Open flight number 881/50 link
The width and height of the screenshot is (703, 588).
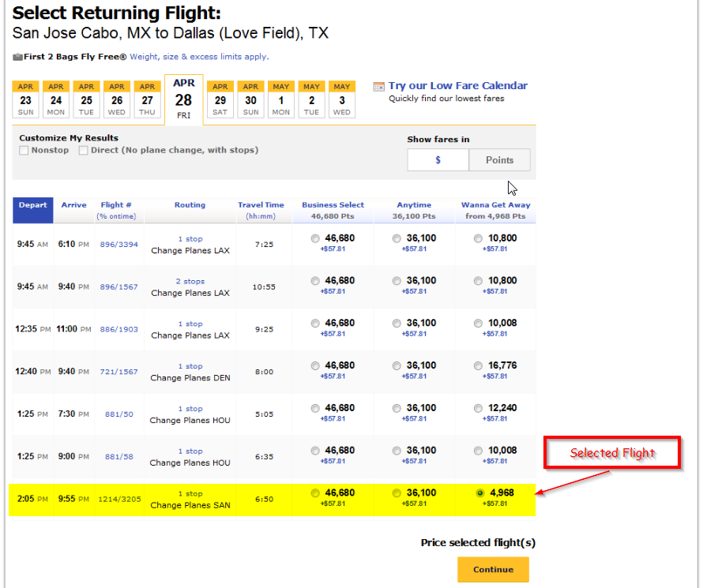pos(118,414)
